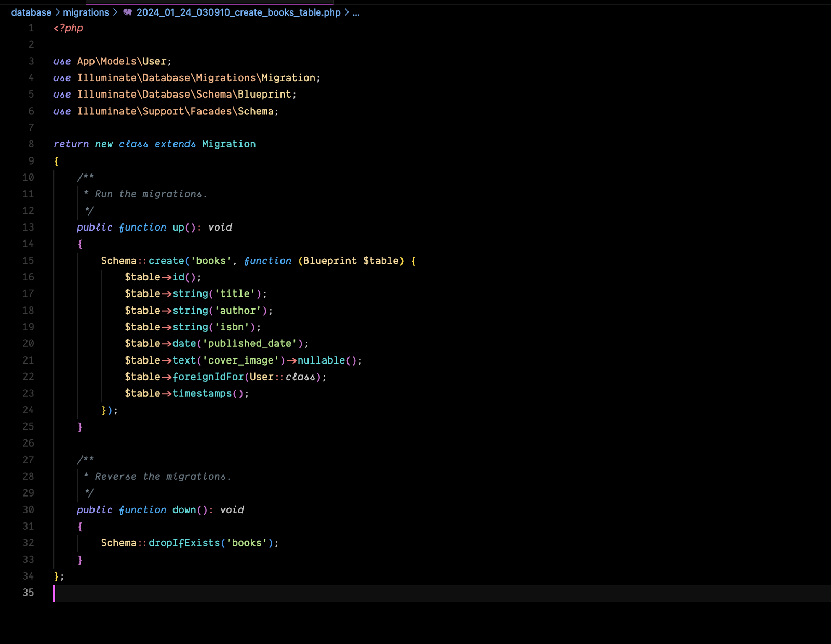Image resolution: width=831 pixels, height=644 pixels.
Task: Click the chevron after the PHP file name
Action: point(346,12)
